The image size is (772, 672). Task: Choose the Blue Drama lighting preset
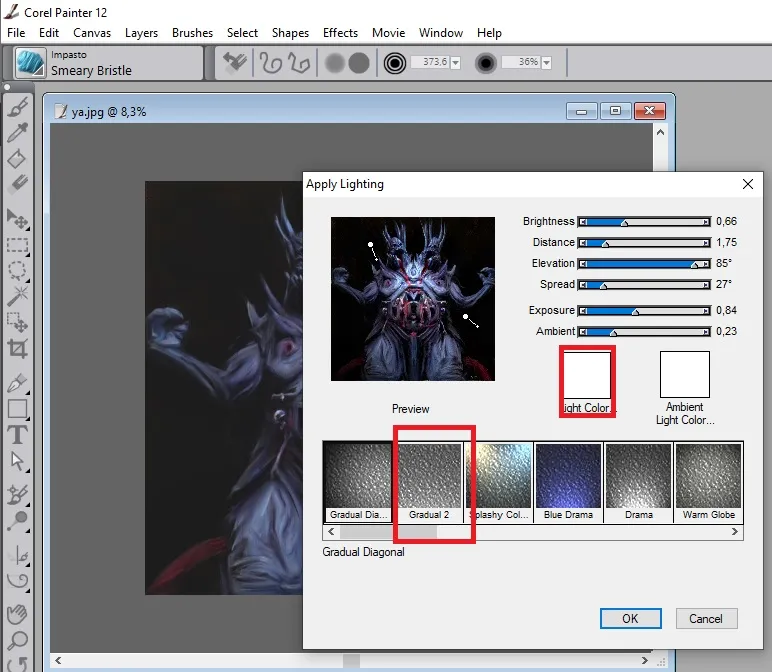(568, 482)
